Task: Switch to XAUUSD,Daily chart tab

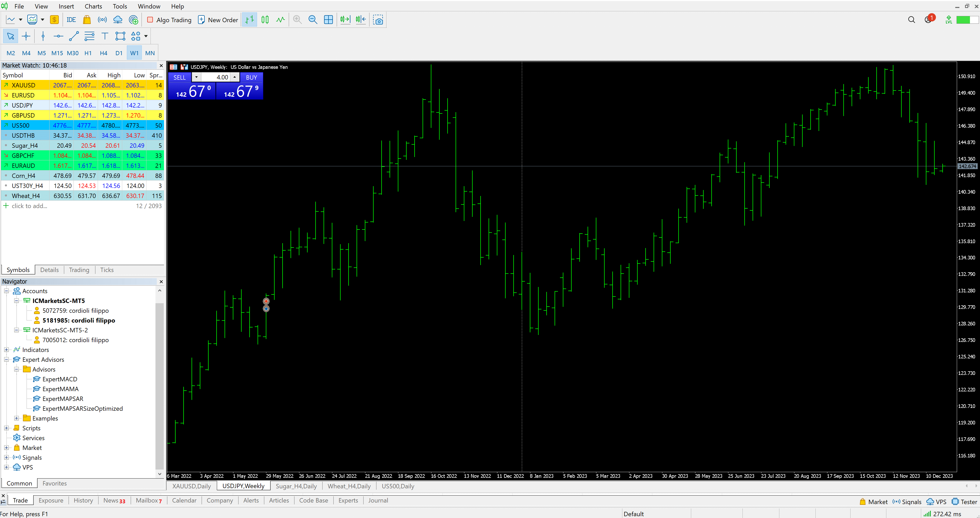Action: (191, 486)
